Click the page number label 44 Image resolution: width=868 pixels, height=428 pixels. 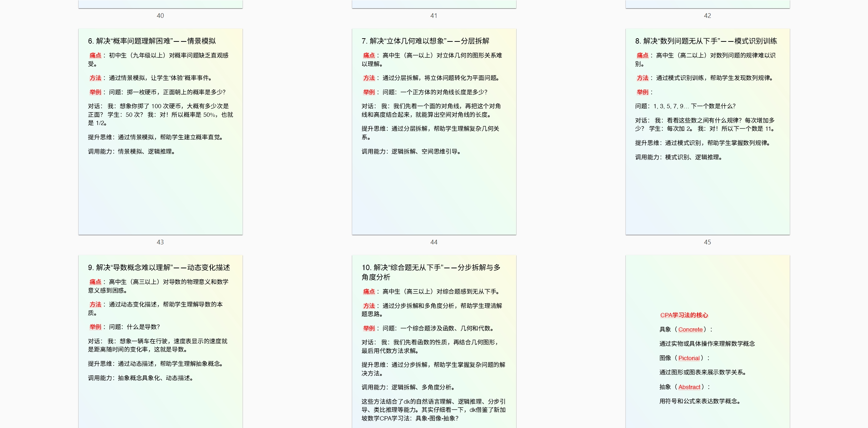[x=434, y=242]
